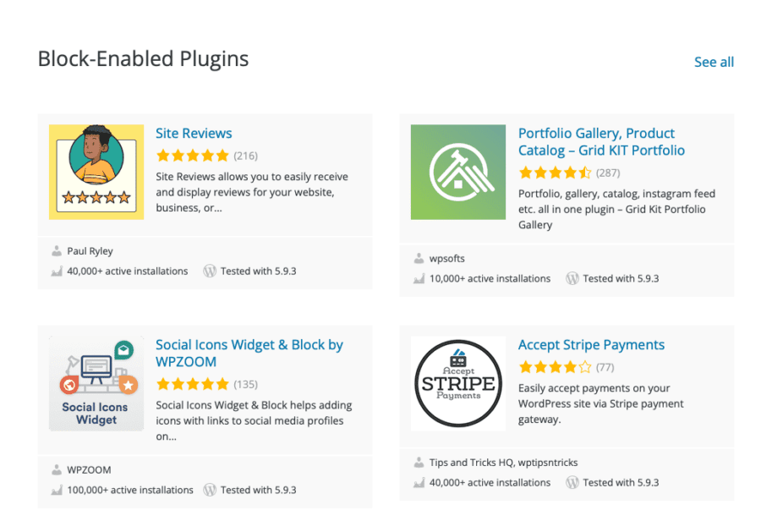The height and width of the screenshot is (532, 772).
Task: Click the WPZOOM author name
Action: [x=89, y=469]
